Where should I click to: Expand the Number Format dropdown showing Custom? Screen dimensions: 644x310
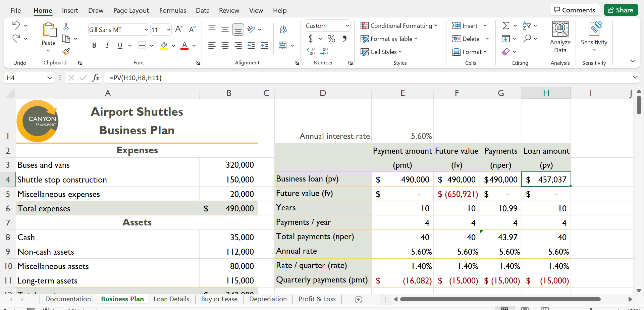pos(347,26)
